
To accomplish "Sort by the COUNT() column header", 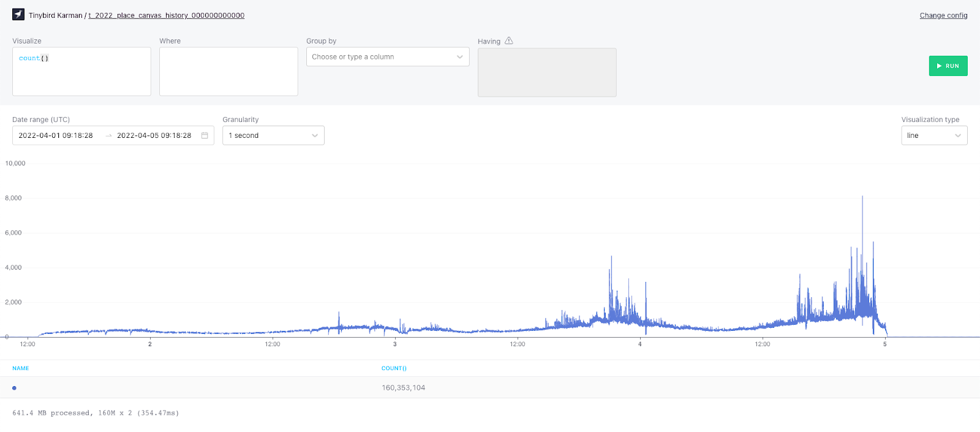I will 394,368.
